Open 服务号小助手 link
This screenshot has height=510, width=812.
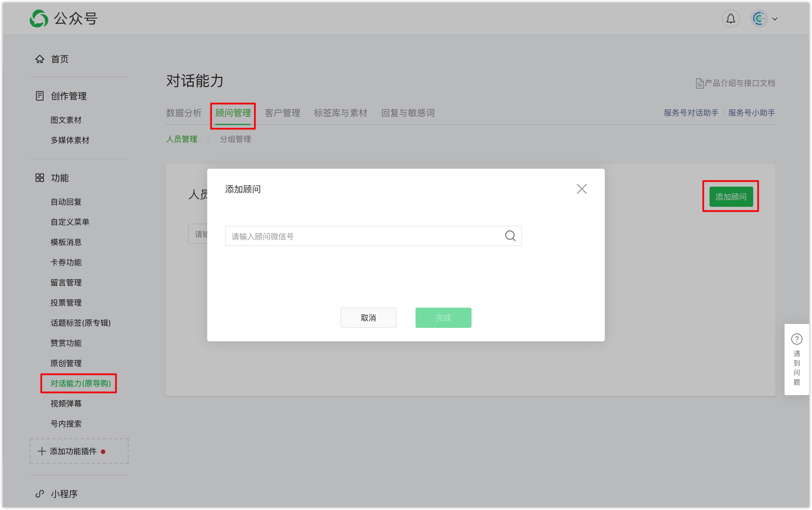click(x=751, y=113)
